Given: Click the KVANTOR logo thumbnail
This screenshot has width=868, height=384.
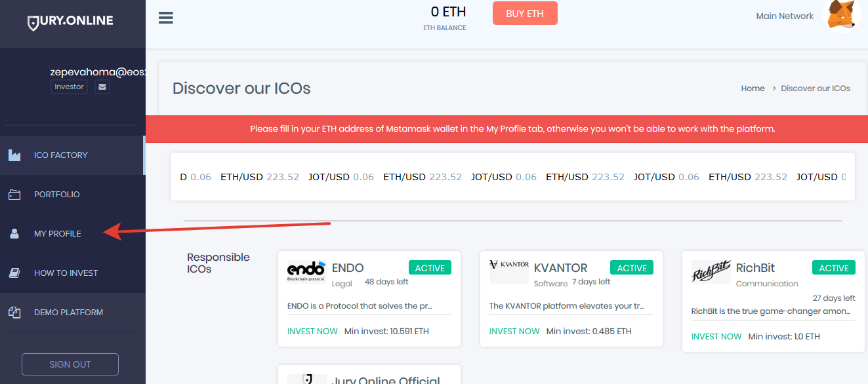Looking at the screenshot, I should pos(509,271).
